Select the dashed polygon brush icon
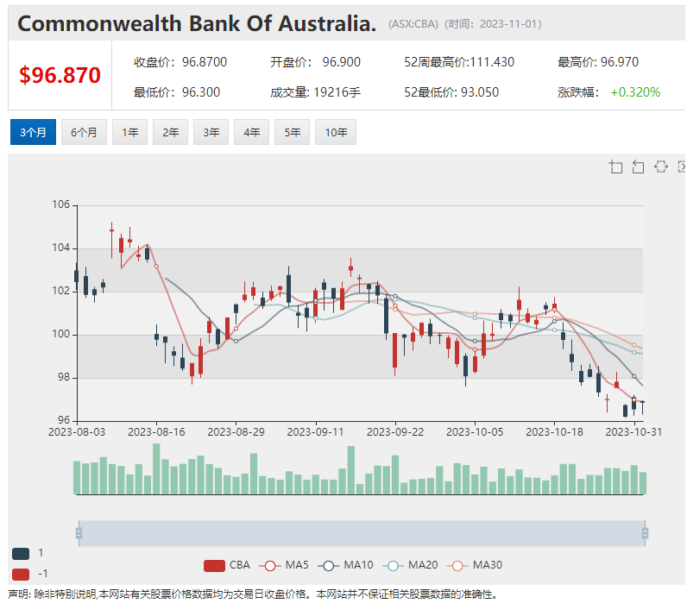The width and height of the screenshot is (687, 616). coord(661,167)
